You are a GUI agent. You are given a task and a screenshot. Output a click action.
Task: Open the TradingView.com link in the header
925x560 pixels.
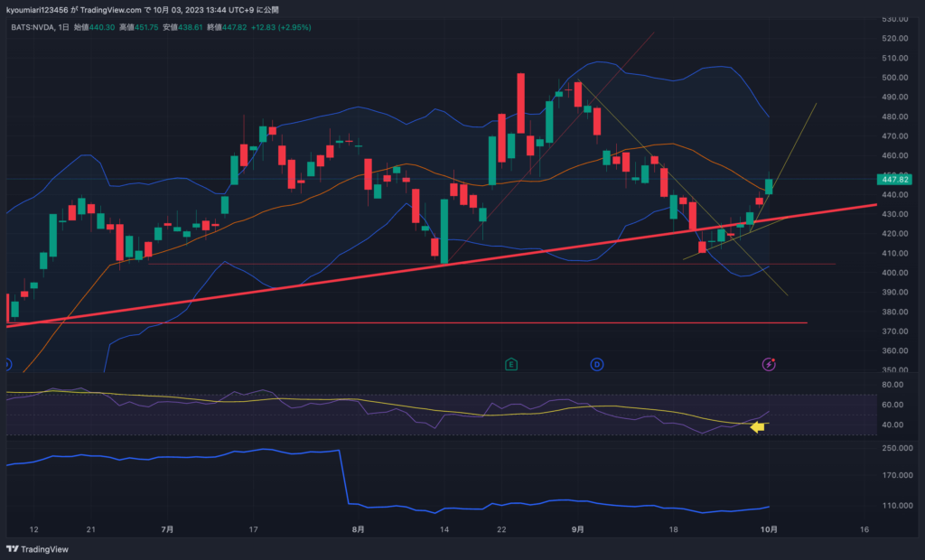111,10
